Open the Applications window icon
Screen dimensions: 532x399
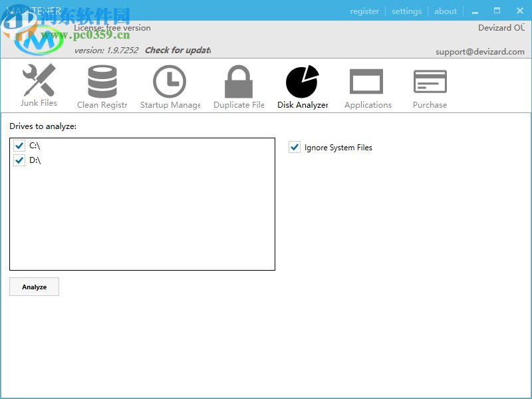coord(366,81)
